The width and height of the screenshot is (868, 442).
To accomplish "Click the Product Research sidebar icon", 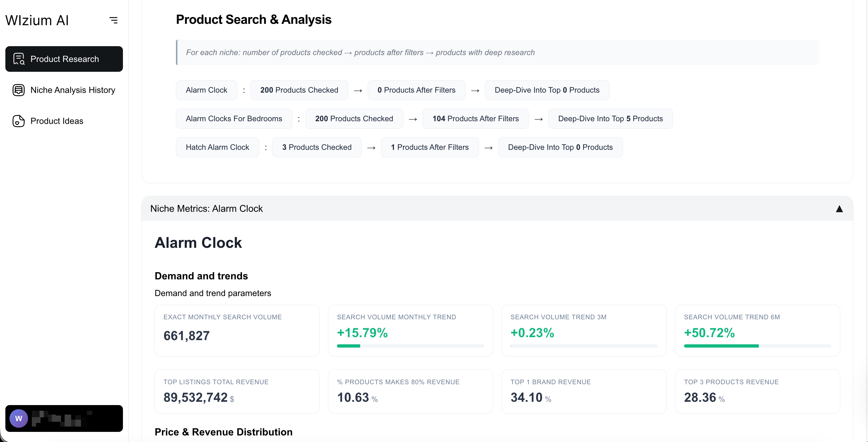I will click(x=18, y=59).
